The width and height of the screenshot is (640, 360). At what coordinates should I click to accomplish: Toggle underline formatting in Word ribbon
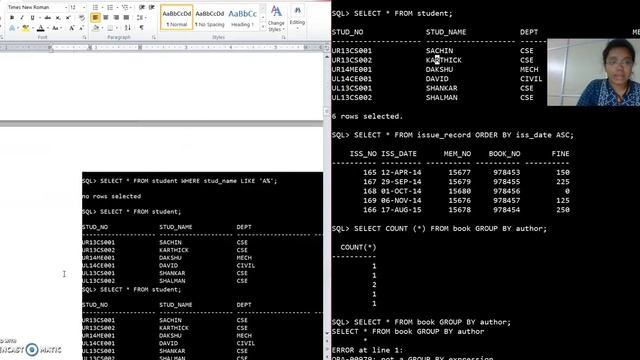point(32,18)
